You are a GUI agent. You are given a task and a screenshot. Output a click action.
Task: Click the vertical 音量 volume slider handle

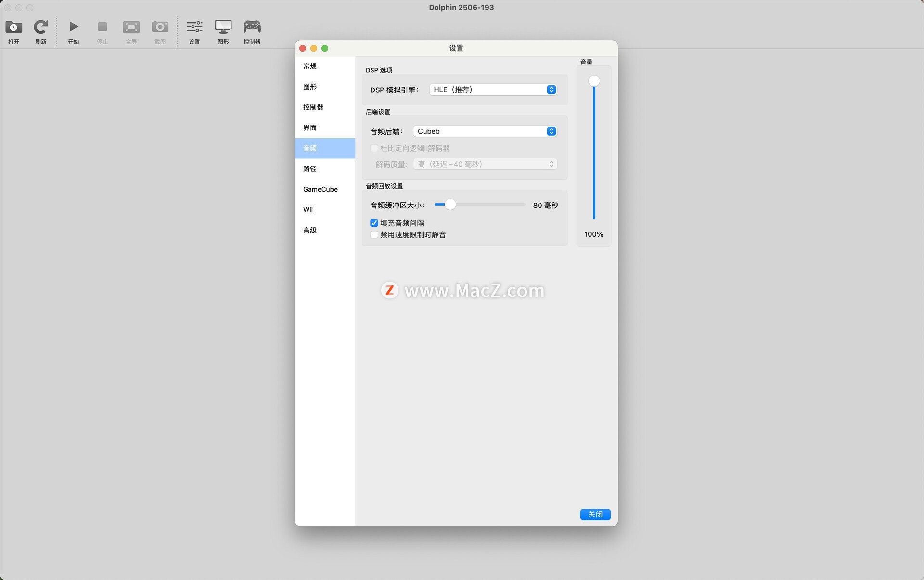click(594, 81)
